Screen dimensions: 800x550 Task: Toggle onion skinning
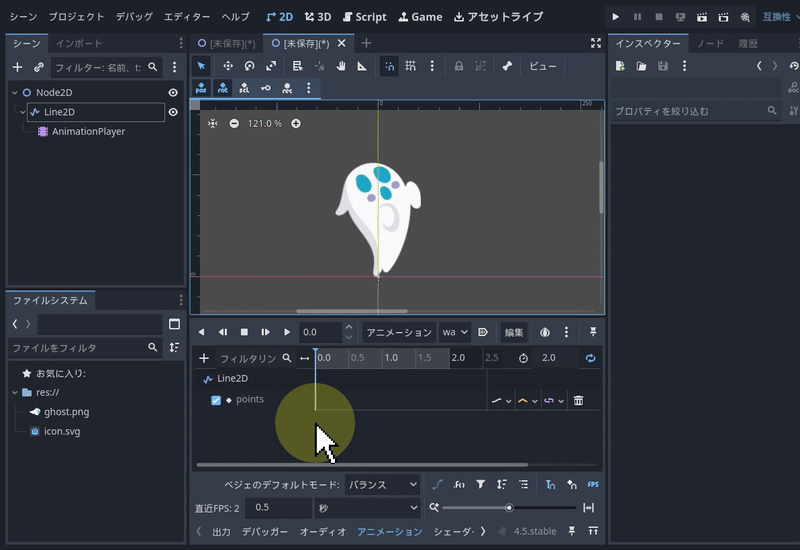(544, 332)
